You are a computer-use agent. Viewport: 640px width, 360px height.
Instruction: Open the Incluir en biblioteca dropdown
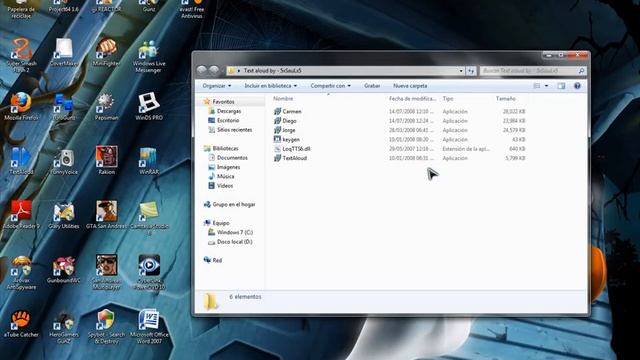click(271, 86)
